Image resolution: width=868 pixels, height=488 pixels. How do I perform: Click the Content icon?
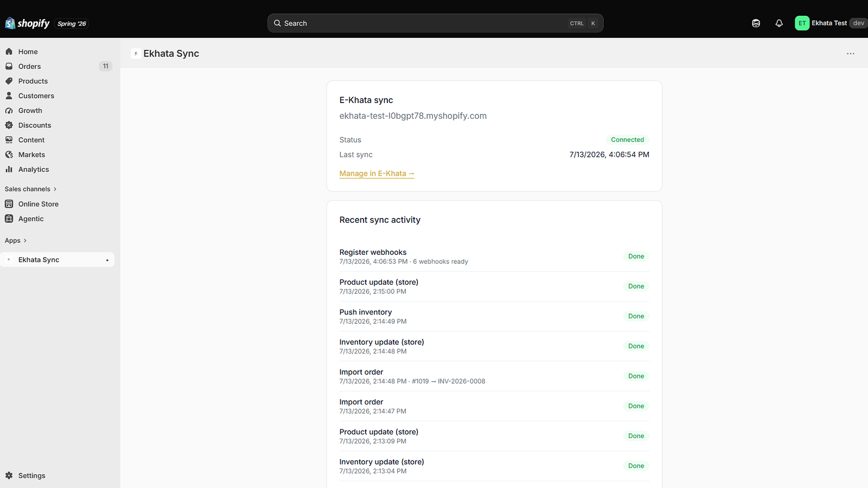point(9,140)
